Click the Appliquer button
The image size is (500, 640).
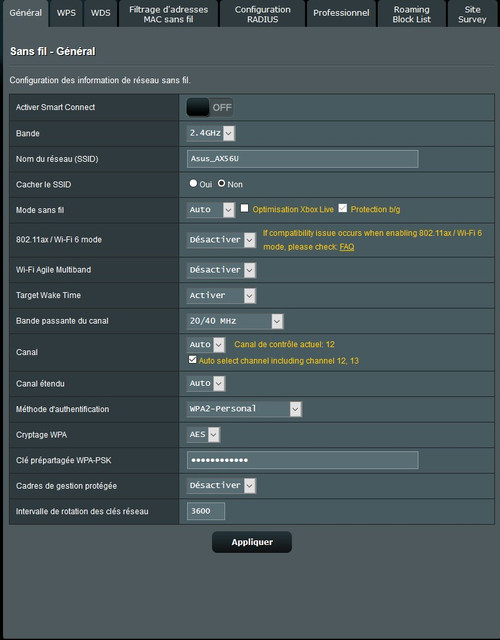click(252, 542)
